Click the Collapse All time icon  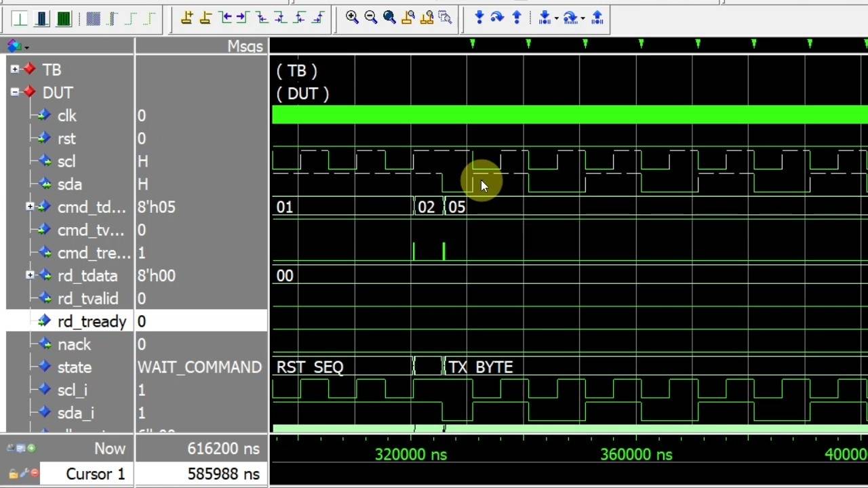(131, 18)
